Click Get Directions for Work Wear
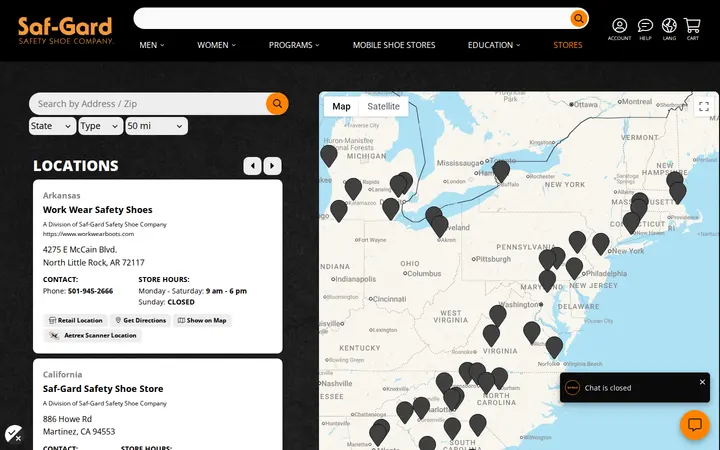The image size is (720, 450). 141,321
